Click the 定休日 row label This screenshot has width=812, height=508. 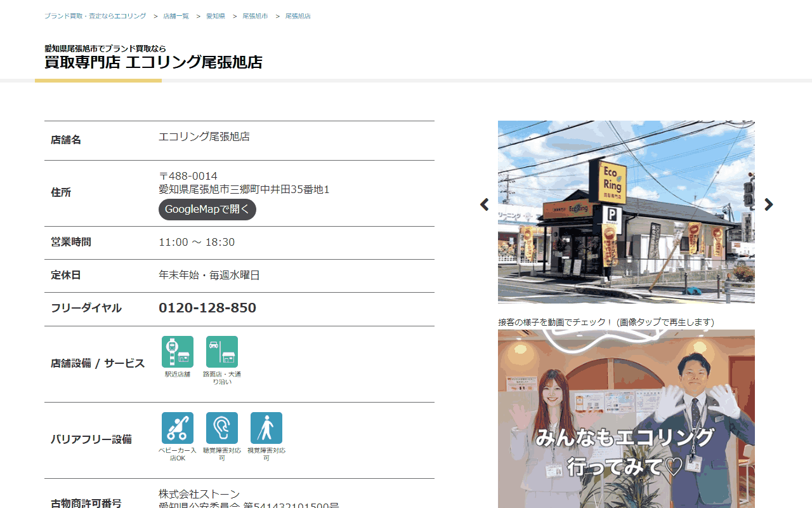click(x=66, y=275)
